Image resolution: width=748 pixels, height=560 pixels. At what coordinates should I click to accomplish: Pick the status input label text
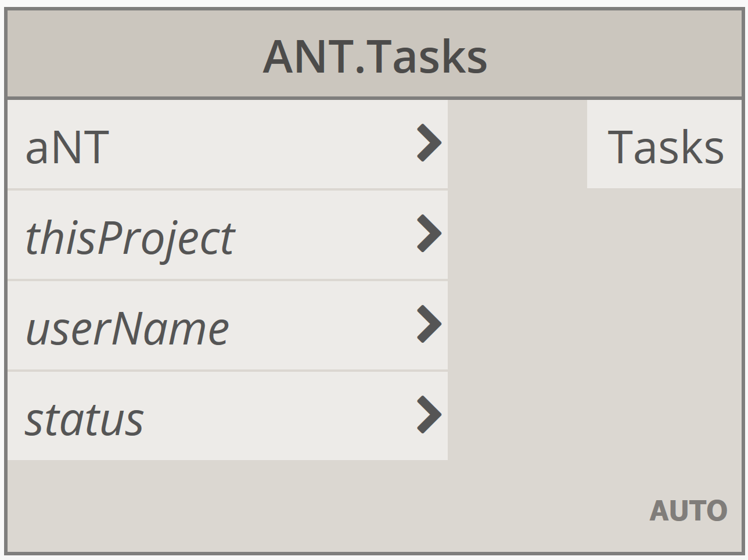tap(84, 419)
